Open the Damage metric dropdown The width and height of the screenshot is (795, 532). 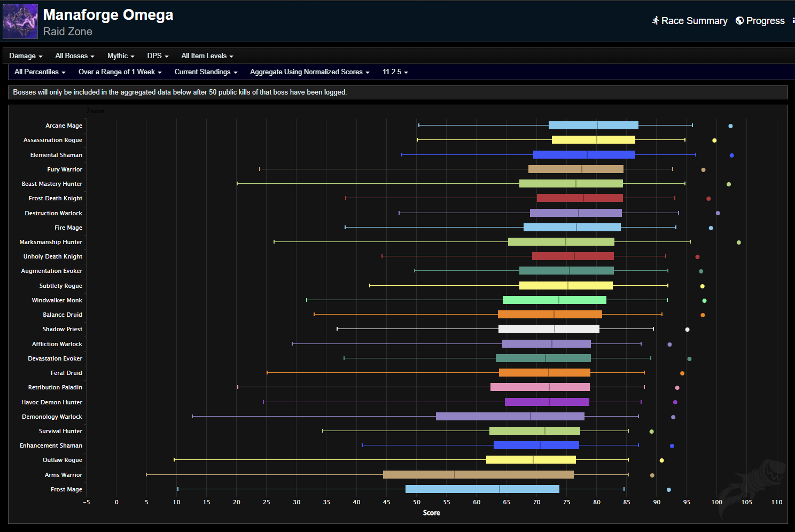[x=26, y=56]
